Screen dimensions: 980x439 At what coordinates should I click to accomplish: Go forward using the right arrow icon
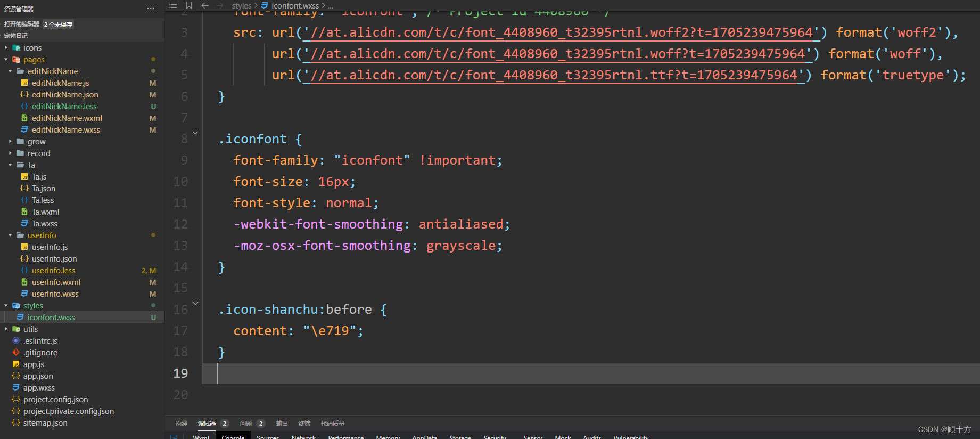[x=220, y=5]
